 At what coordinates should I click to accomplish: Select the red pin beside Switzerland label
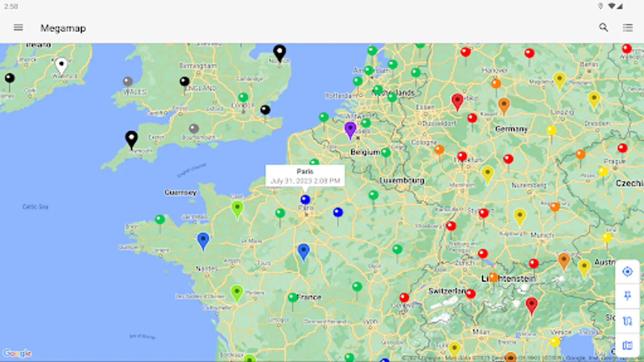[470, 294]
